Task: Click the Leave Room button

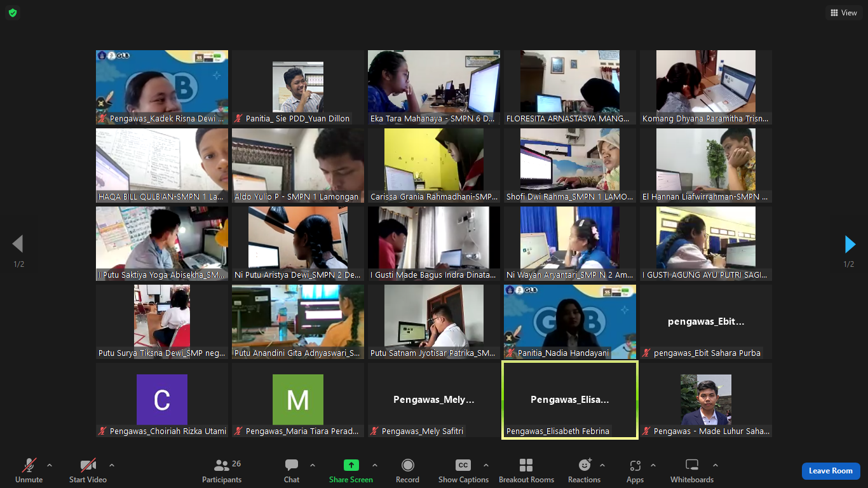Action: click(x=831, y=471)
